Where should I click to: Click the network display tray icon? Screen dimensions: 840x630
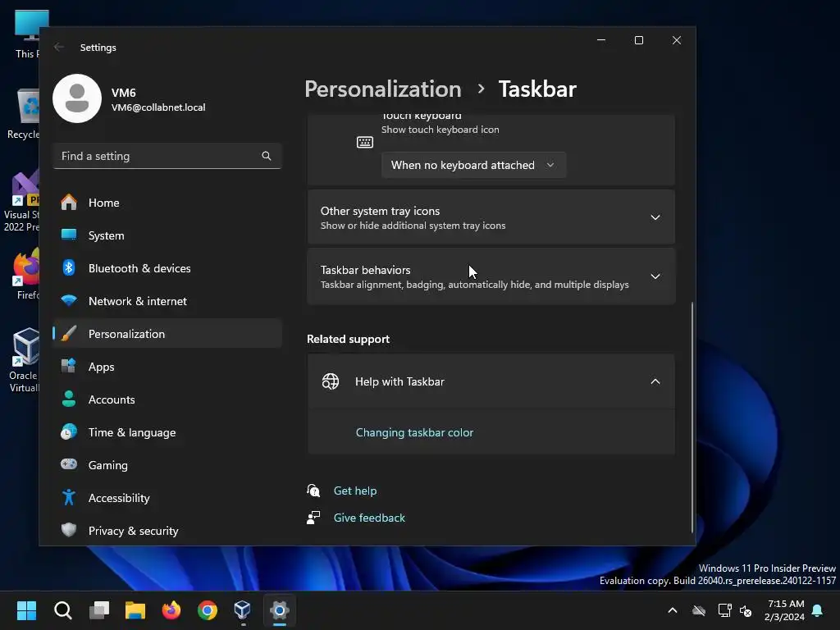click(x=724, y=610)
